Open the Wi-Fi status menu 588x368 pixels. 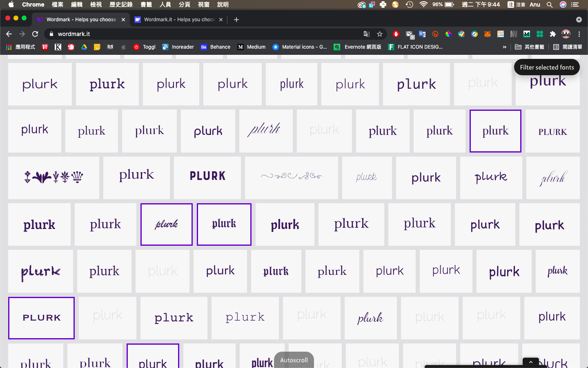pos(423,4)
